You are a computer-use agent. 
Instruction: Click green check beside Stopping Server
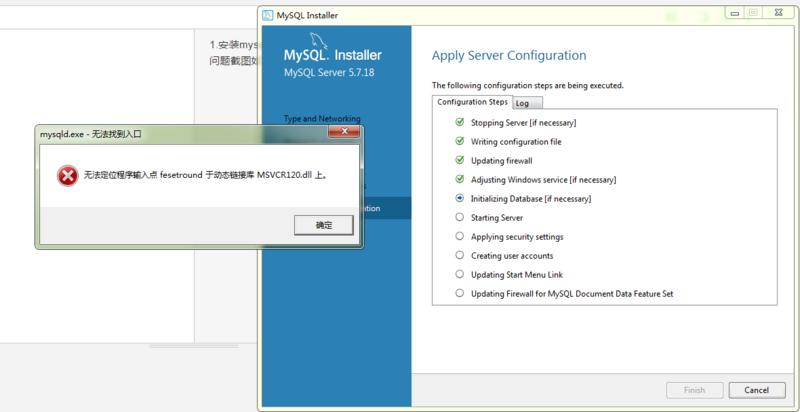(460, 122)
